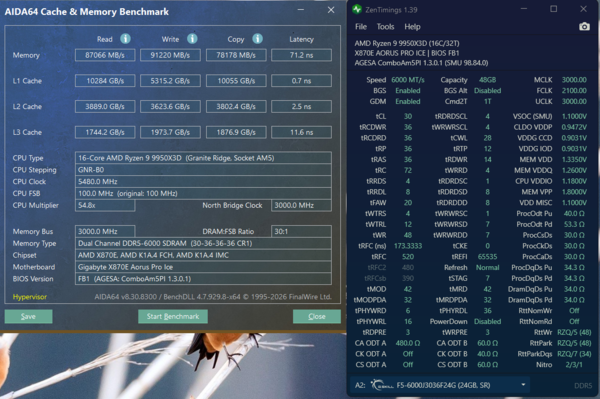Click the Memory Latency 71.2 ns field
Screen dimensions: 600x399
pyautogui.click(x=302, y=55)
